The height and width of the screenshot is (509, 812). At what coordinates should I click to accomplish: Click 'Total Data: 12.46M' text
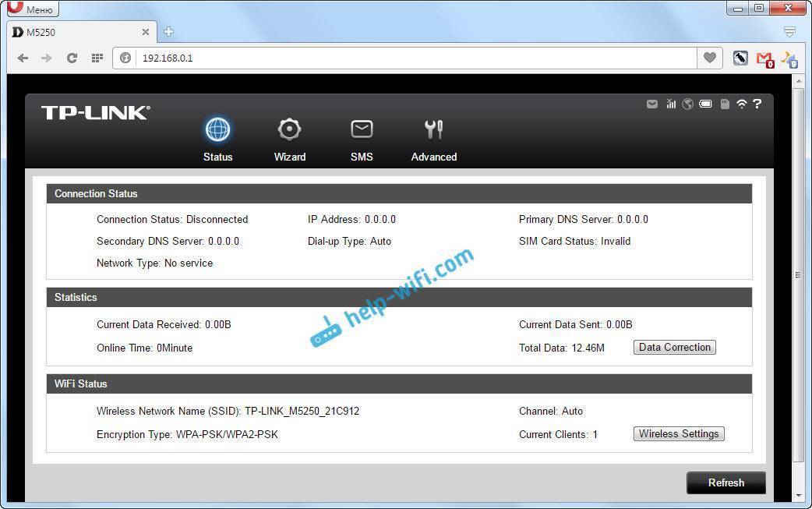[561, 348]
